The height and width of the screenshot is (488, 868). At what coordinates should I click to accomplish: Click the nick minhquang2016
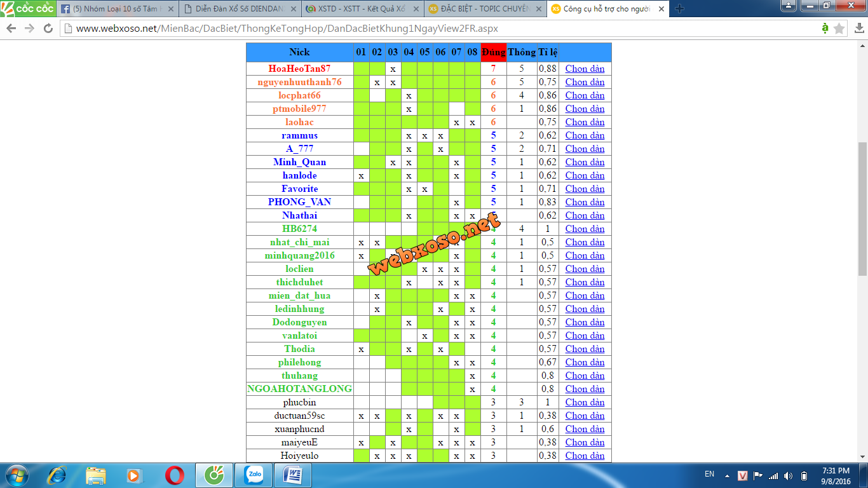(x=299, y=255)
